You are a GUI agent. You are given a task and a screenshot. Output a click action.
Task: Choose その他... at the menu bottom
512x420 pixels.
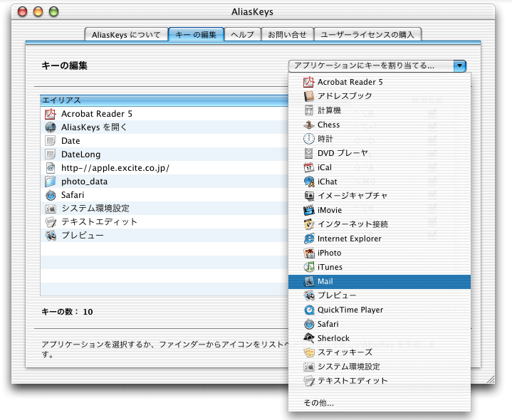coord(380,403)
